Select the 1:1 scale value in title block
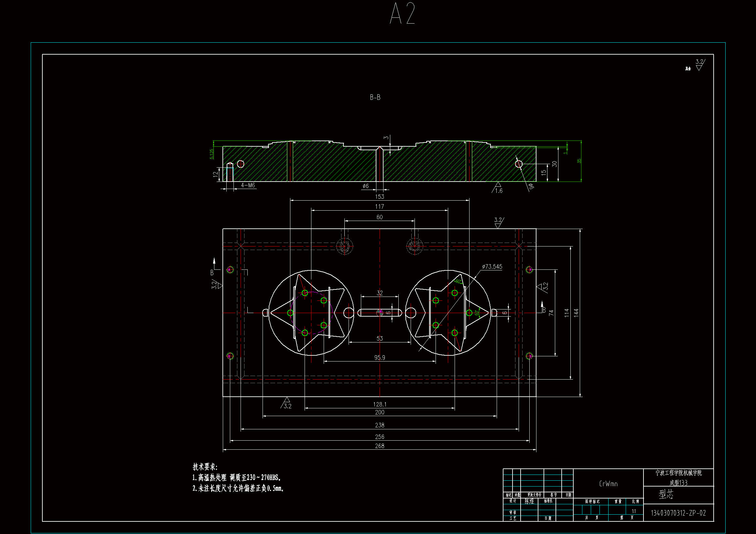This screenshot has height=534, width=756. click(x=634, y=511)
